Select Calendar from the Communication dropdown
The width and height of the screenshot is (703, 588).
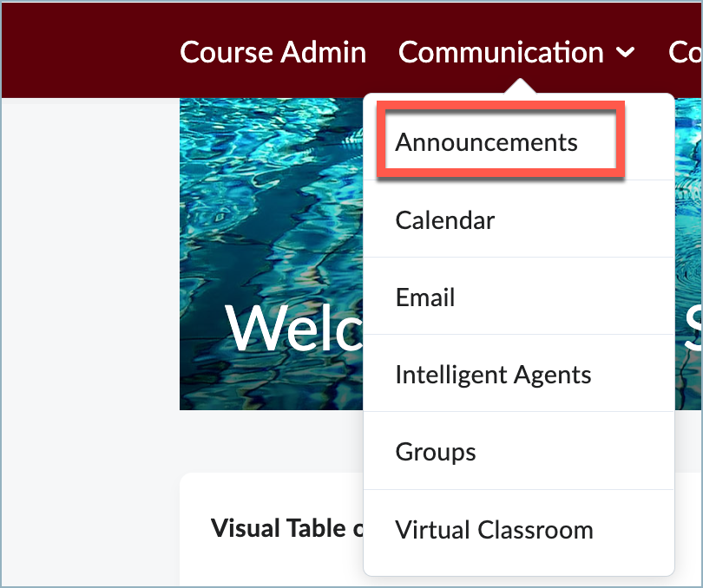pos(444,220)
